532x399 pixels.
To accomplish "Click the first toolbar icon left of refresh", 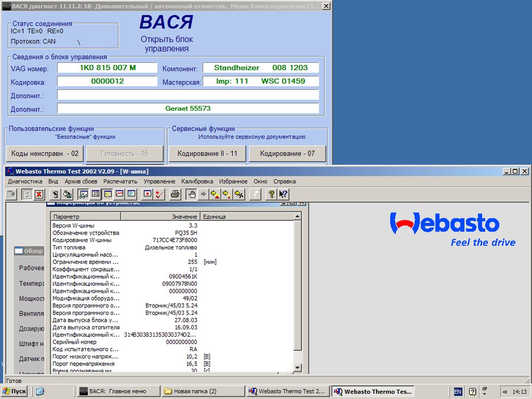I will tap(12, 194).
